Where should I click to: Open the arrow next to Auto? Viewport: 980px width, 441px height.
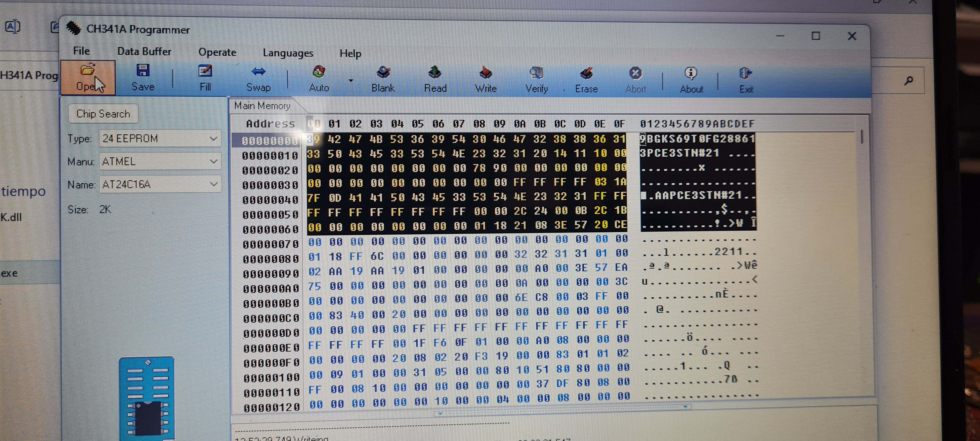351,80
